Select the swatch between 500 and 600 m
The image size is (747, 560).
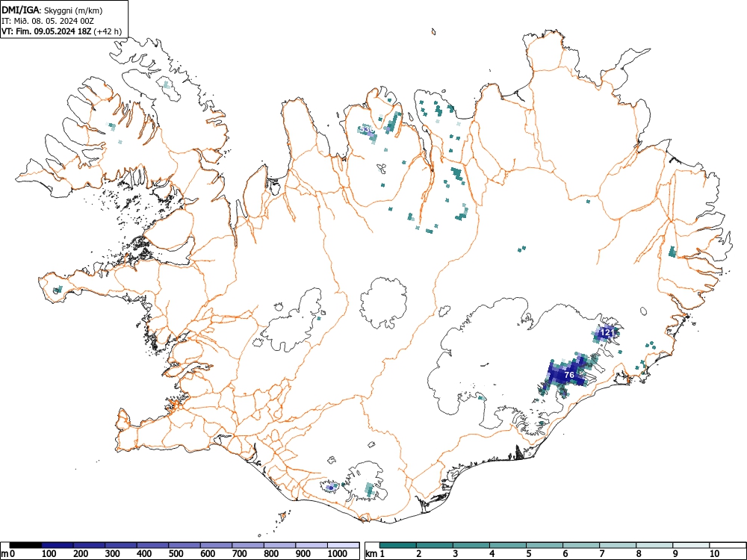[x=185, y=545]
